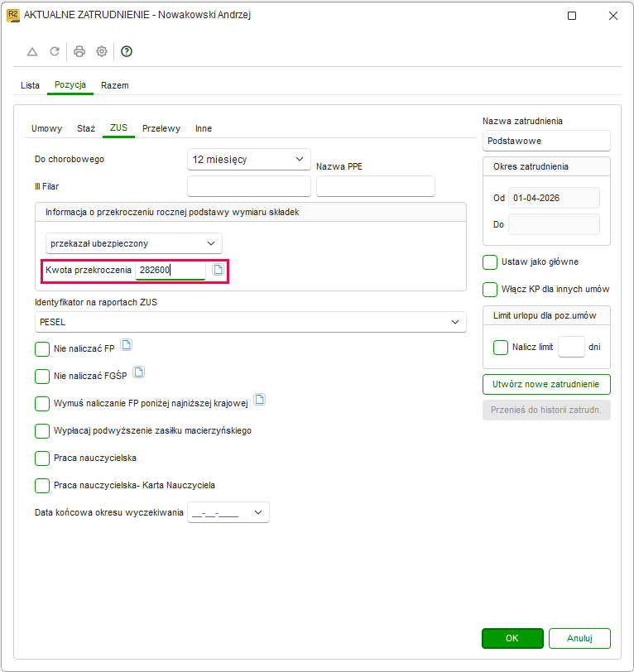Open the Data końcowa okresu wyczekiwania date picker

click(x=228, y=512)
